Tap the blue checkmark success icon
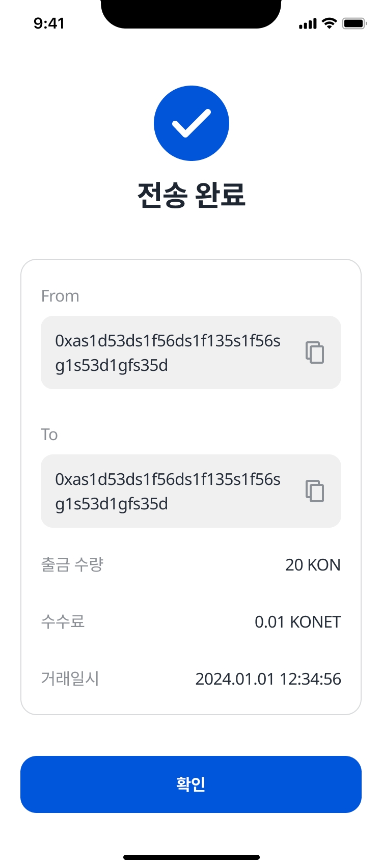 coord(192,123)
